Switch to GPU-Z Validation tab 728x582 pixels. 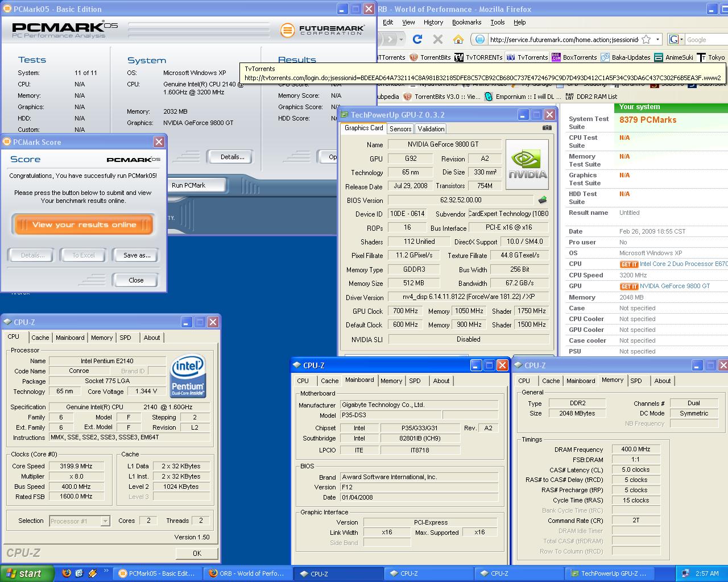(431, 128)
